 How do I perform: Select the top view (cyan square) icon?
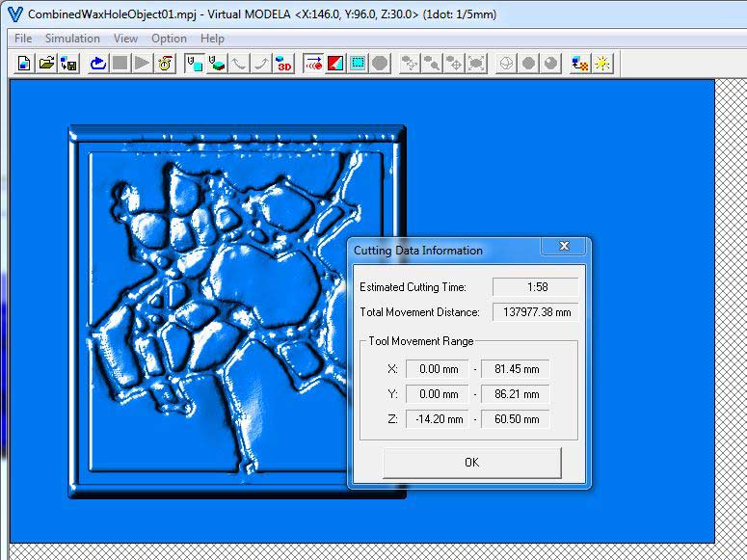pos(195,64)
